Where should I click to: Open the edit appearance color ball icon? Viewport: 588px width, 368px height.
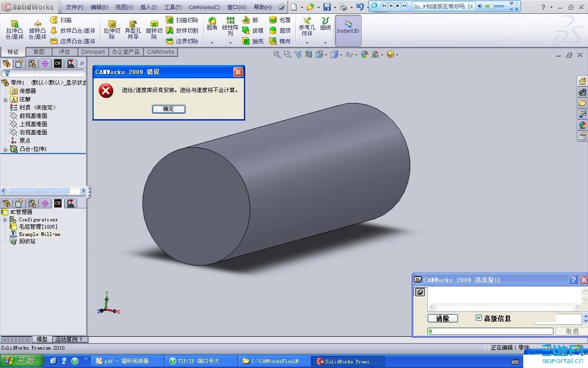point(365,54)
